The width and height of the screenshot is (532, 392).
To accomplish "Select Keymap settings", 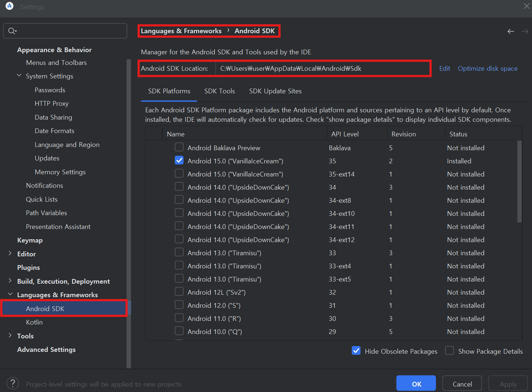I will (30, 240).
